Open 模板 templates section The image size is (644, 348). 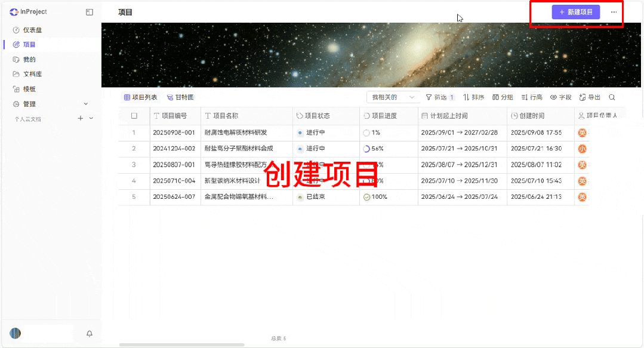click(x=24, y=89)
